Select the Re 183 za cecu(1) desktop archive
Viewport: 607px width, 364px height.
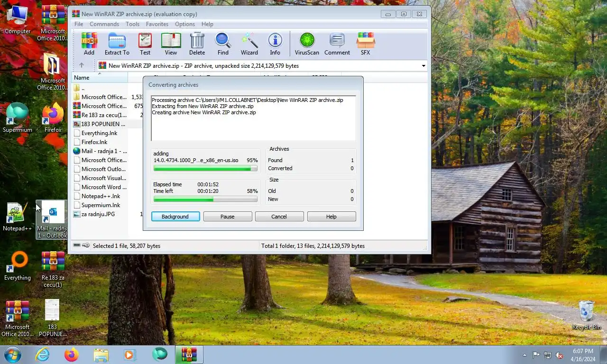tap(53, 269)
